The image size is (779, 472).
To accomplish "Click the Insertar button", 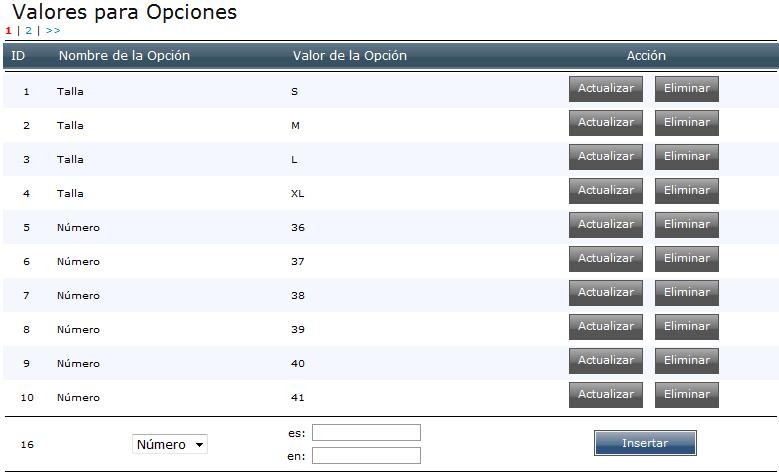I will (645, 443).
